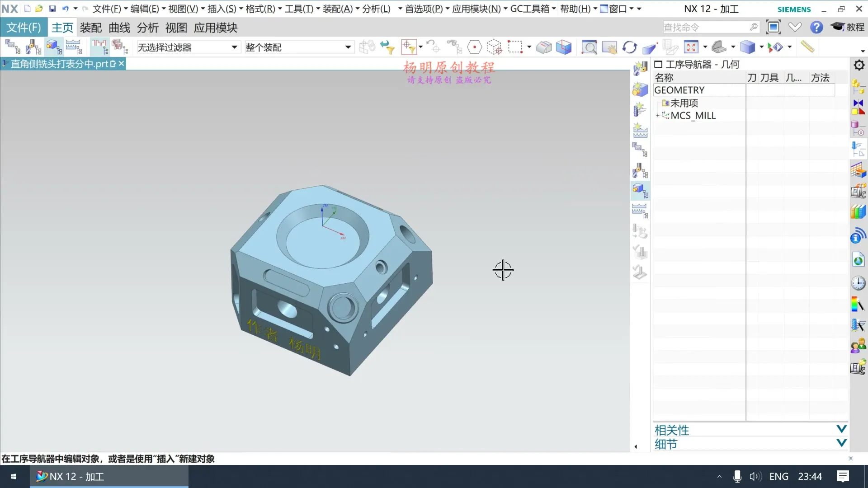Image resolution: width=868 pixels, height=488 pixels.
Task: Expand the MCS_MILL tree node
Action: 657,116
